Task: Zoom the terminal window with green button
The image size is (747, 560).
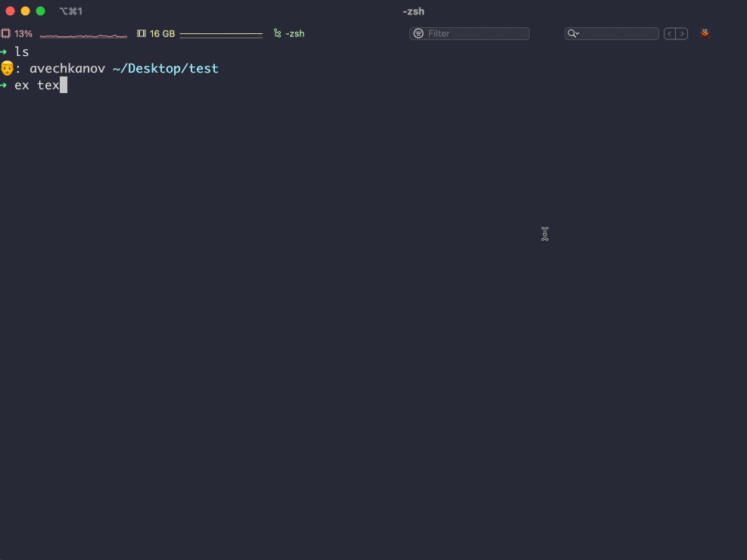Action: pos(41,11)
